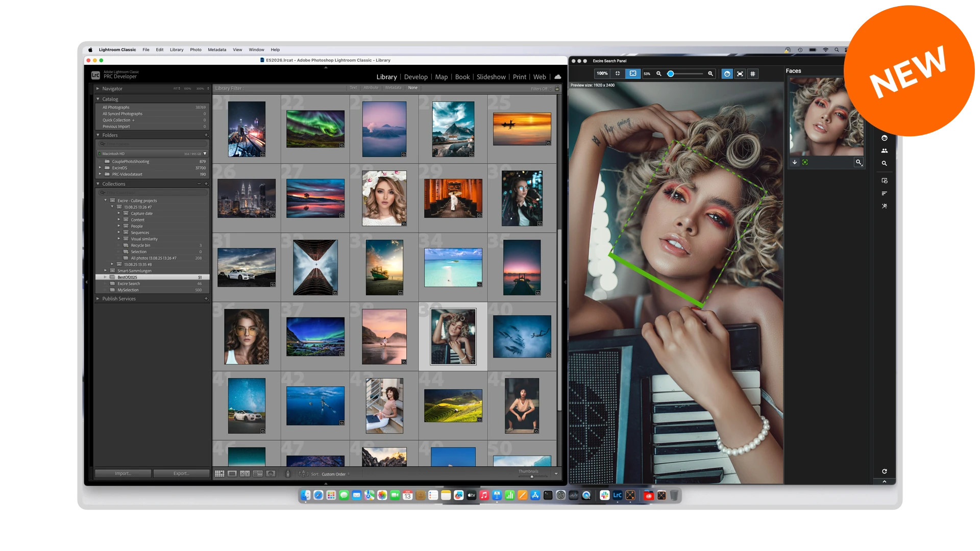Open group of people icon in Excire sidebar

885,151
